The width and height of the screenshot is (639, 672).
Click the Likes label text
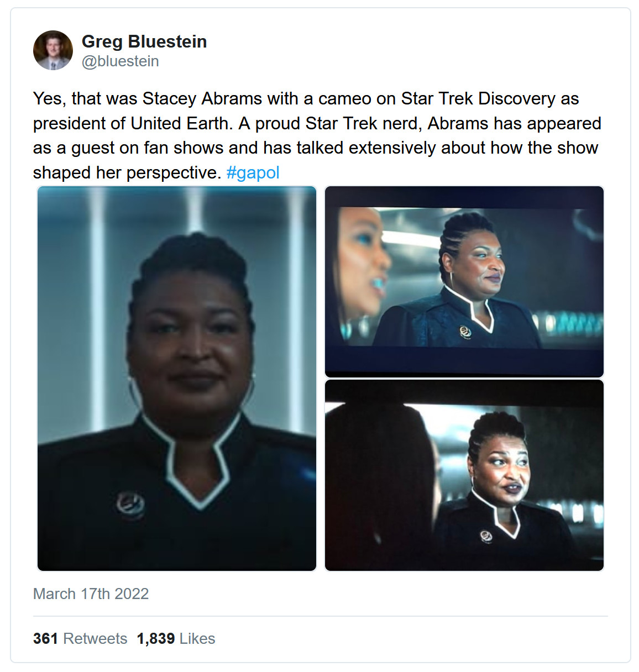(x=197, y=638)
